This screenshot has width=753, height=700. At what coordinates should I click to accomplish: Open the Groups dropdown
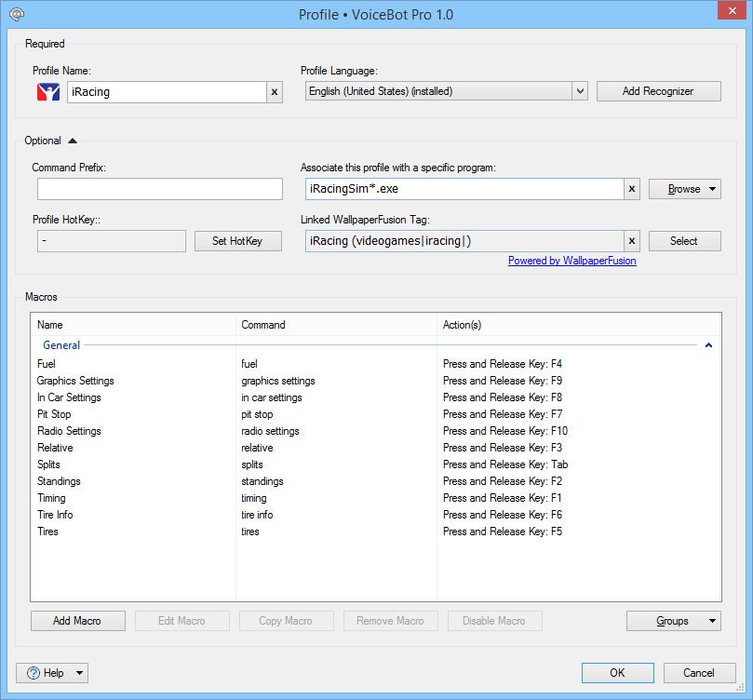(x=673, y=621)
